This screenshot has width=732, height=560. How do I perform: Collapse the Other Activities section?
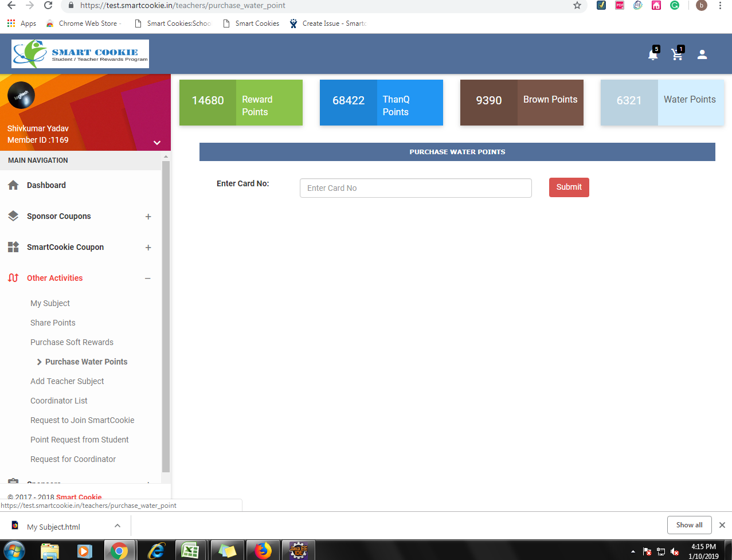[x=148, y=279]
